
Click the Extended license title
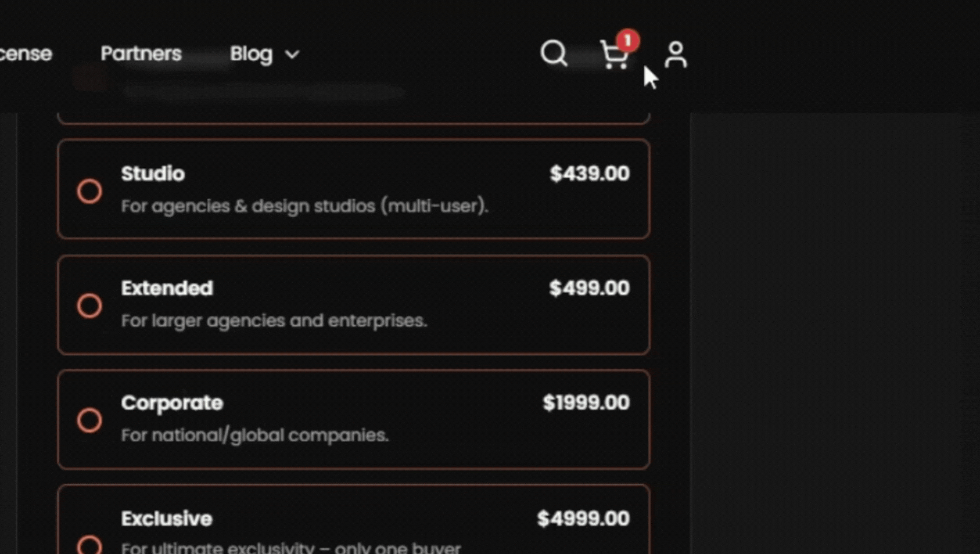click(x=167, y=288)
